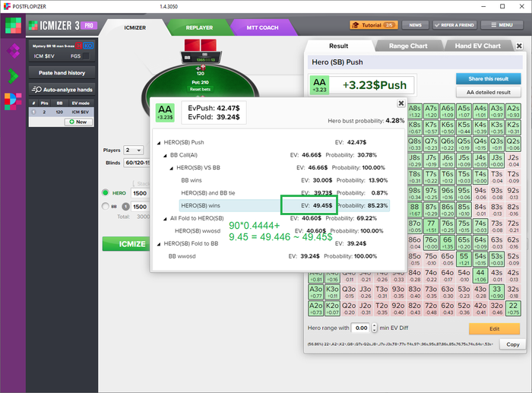This screenshot has width=532, height=393.
Task: Adjust the min EV Diff stepper arrows
Action: point(374,328)
